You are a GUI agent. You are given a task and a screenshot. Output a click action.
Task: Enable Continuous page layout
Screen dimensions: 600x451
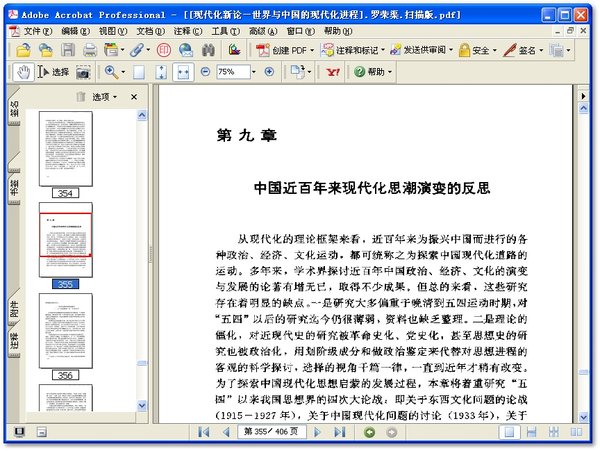pos(531,432)
